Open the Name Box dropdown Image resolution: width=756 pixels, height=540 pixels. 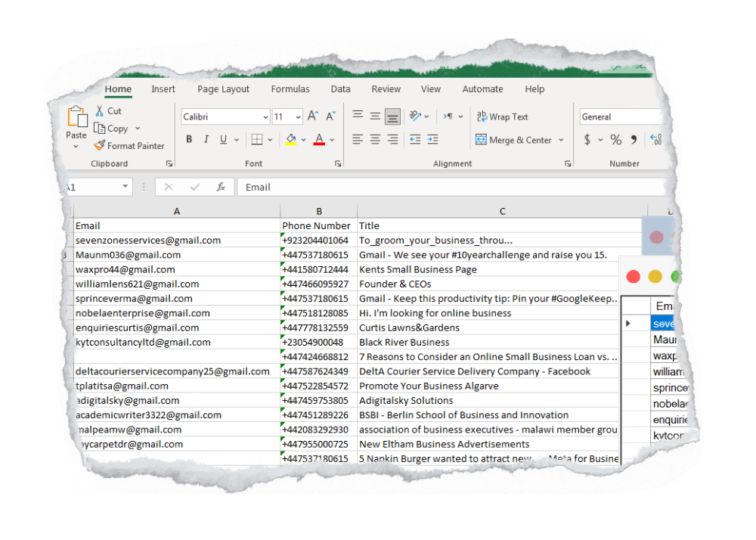pyautogui.click(x=125, y=186)
